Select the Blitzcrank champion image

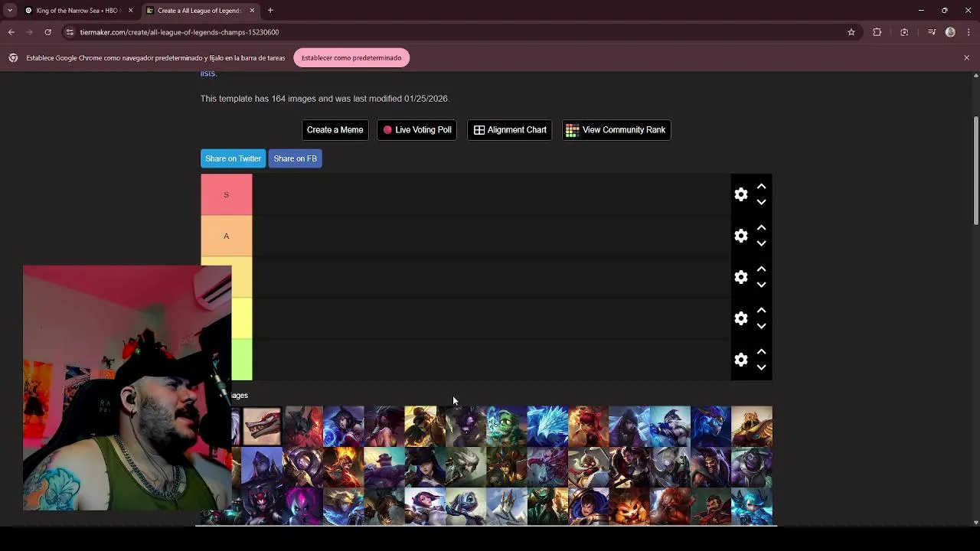[x=302, y=467]
